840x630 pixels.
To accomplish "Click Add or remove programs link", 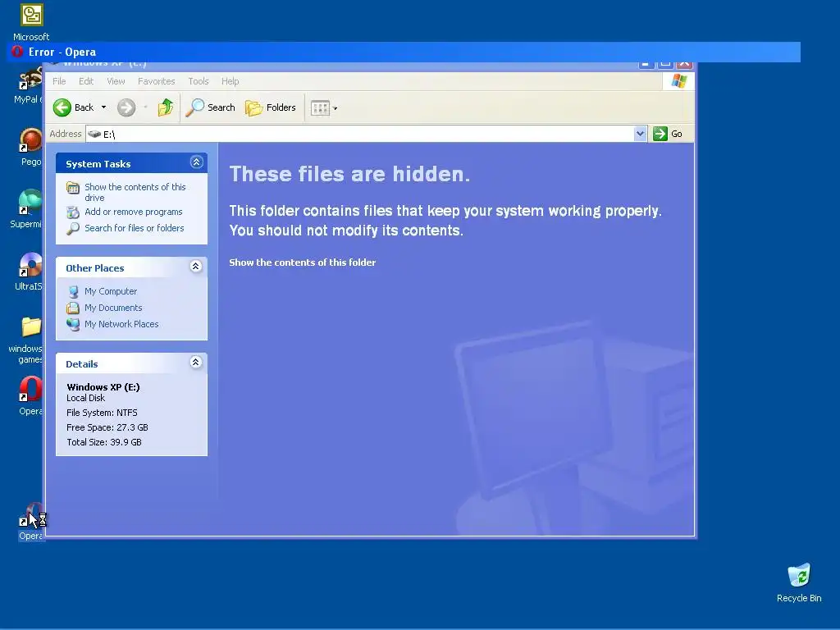I will [134, 212].
